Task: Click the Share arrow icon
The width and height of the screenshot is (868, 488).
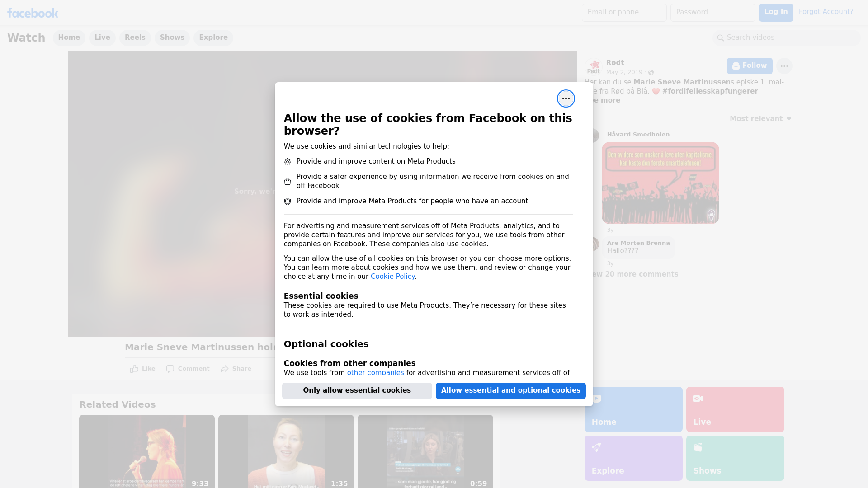Action: tap(225, 369)
